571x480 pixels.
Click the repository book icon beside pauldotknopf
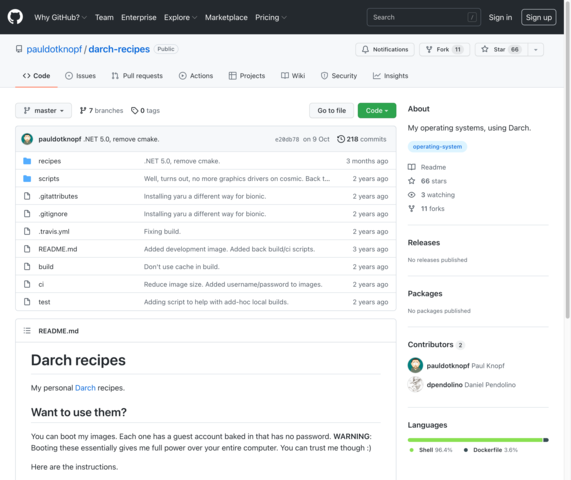[19, 49]
